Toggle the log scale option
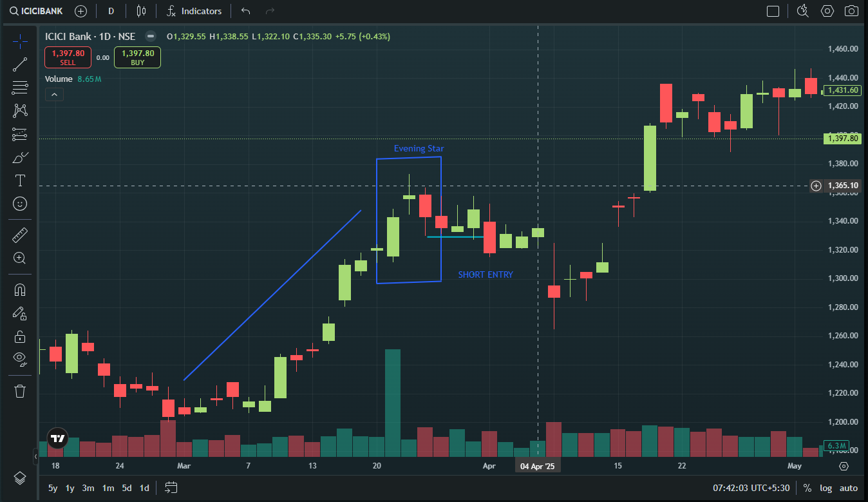 826,488
